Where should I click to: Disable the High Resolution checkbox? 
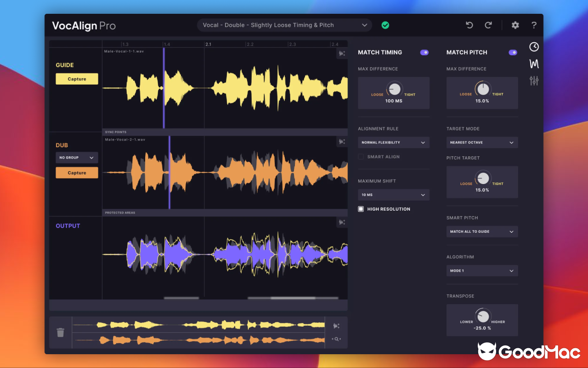361,209
